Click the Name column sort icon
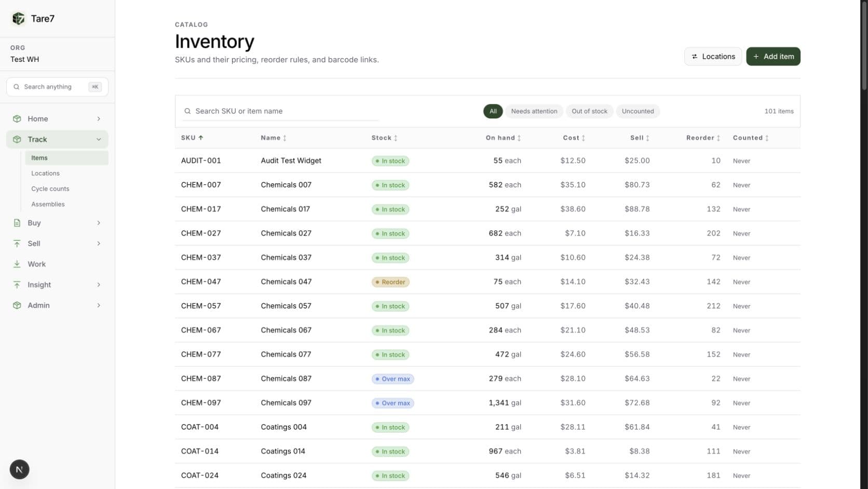This screenshot has height=489, width=868. (x=284, y=138)
